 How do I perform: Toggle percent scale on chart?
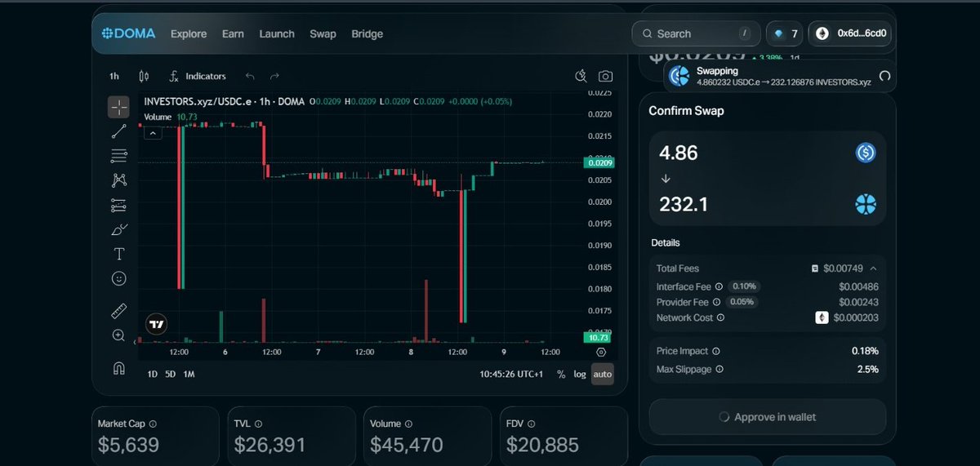[561, 374]
